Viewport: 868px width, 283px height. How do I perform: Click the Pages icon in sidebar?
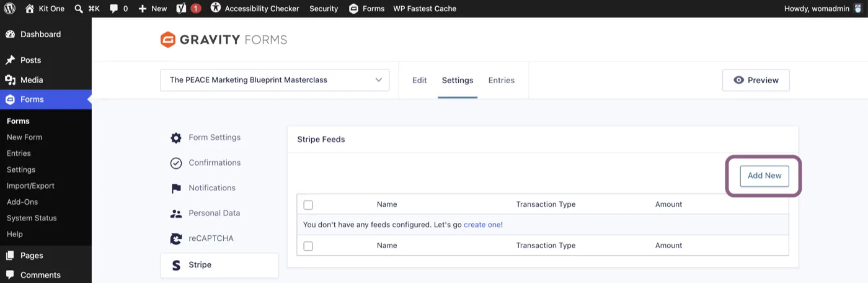tap(11, 255)
